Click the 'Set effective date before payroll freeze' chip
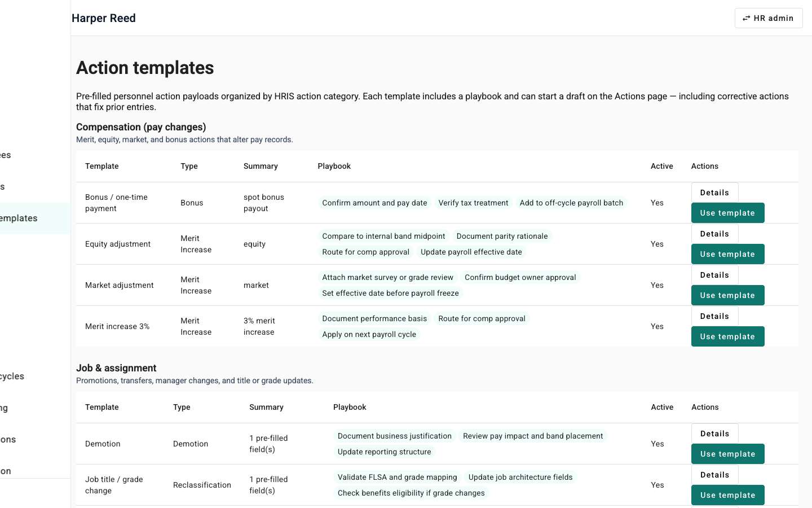The width and height of the screenshot is (812, 508). (x=390, y=293)
